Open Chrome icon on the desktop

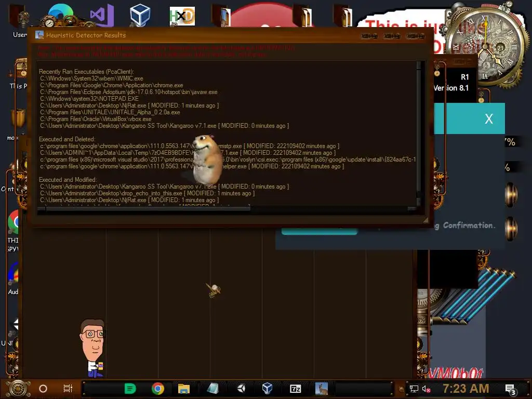13,222
